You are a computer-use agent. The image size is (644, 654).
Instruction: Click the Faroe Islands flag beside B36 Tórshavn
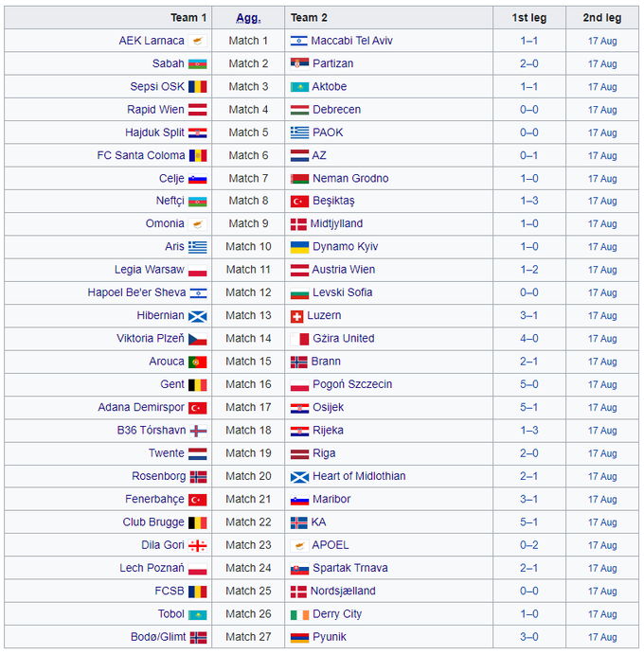tap(197, 431)
